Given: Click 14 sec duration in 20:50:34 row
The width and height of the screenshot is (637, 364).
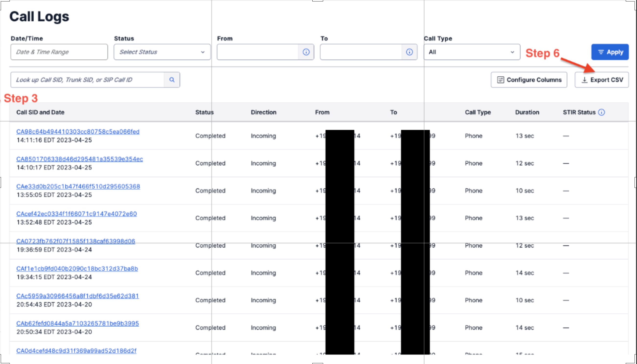Looking at the screenshot, I should tap(525, 328).
